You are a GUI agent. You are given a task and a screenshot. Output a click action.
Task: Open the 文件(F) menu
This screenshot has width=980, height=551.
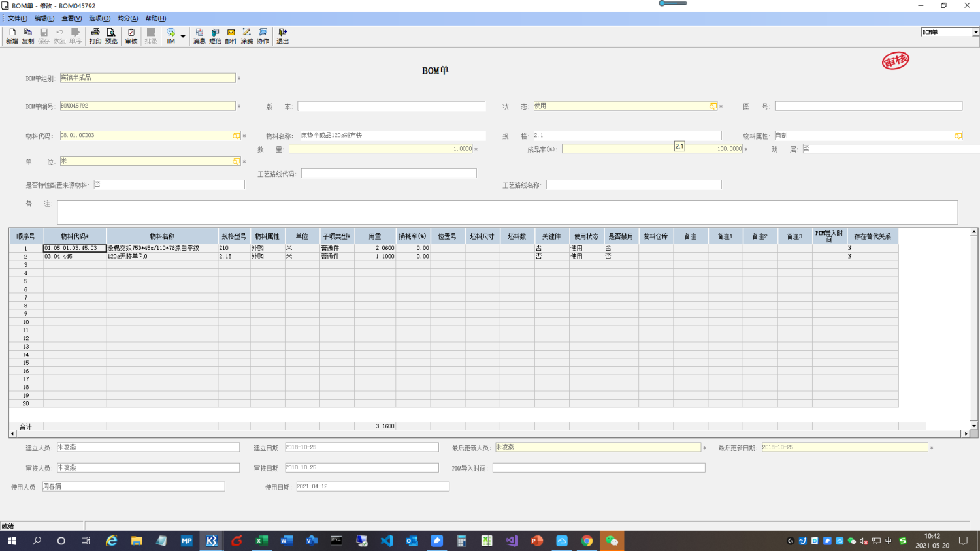point(17,18)
